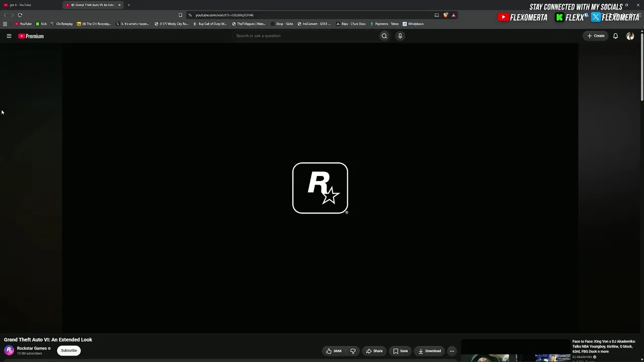Click the search magnifier button
The width and height of the screenshot is (644, 362).
(384, 36)
